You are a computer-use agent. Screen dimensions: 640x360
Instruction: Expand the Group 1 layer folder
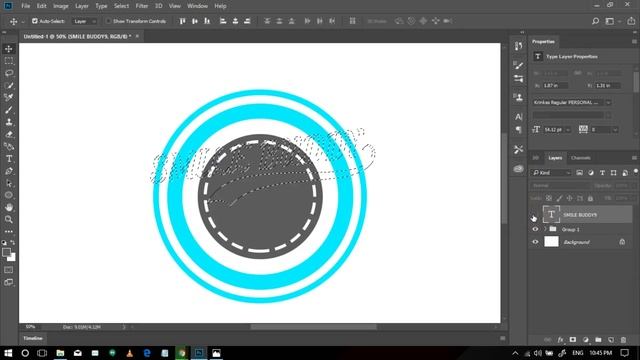pos(545,229)
